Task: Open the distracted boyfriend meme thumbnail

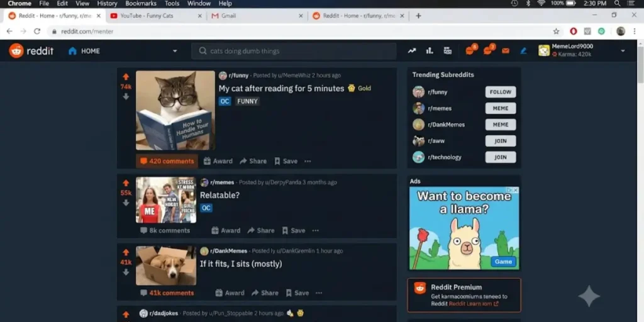Action: (166, 200)
